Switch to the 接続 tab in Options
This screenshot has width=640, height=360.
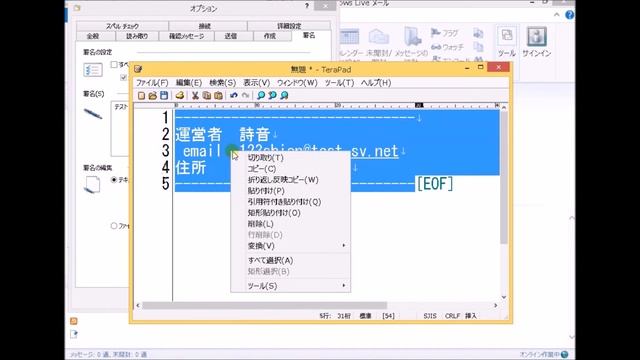pos(208,26)
